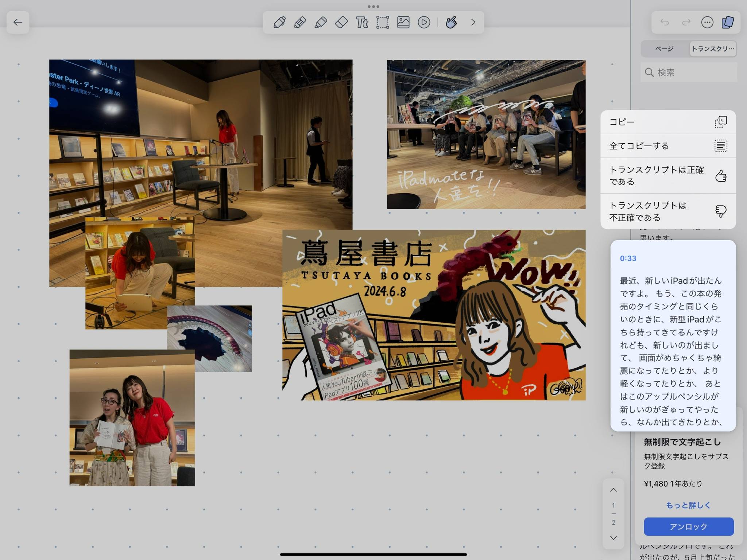This screenshot has height=560, width=747.
Task: Open the Image insert tool
Action: click(x=403, y=22)
